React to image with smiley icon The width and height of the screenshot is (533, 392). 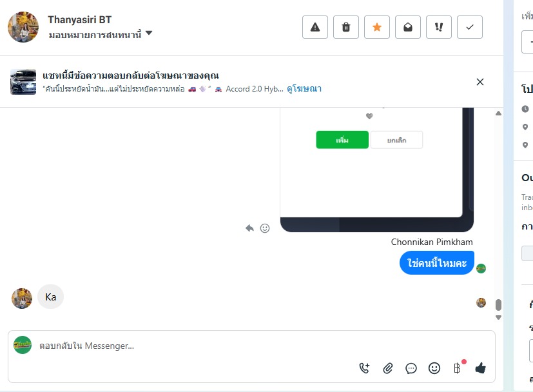tap(265, 228)
